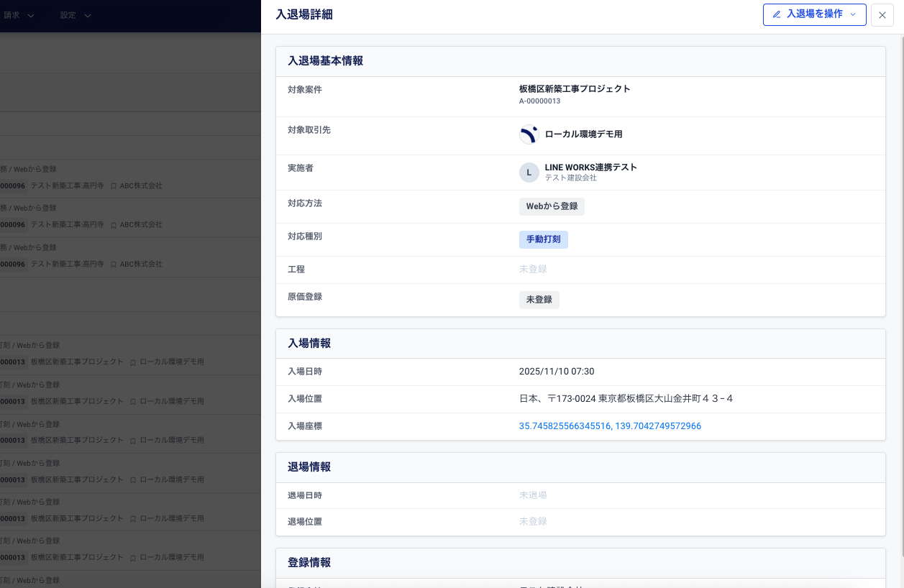904x588 pixels.
Task: Click the 入場位置 address text
Action: click(x=626, y=399)
